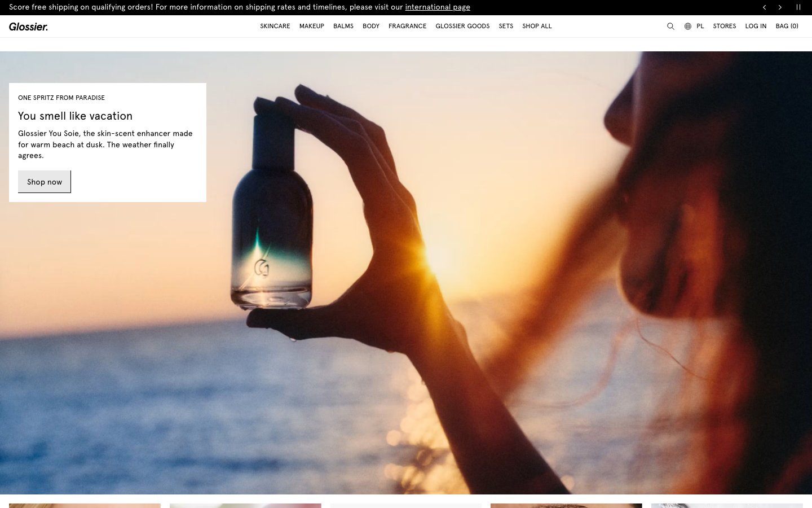Select Shop All in navigation

pyautogui.click(x=537, y=26)
